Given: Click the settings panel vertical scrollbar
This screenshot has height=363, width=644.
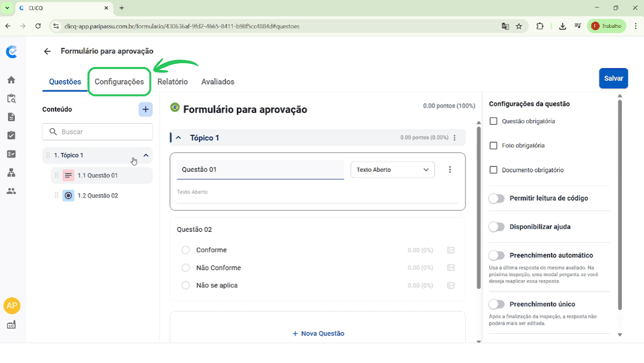Looking at the screenshot, I should pos(620,204).
